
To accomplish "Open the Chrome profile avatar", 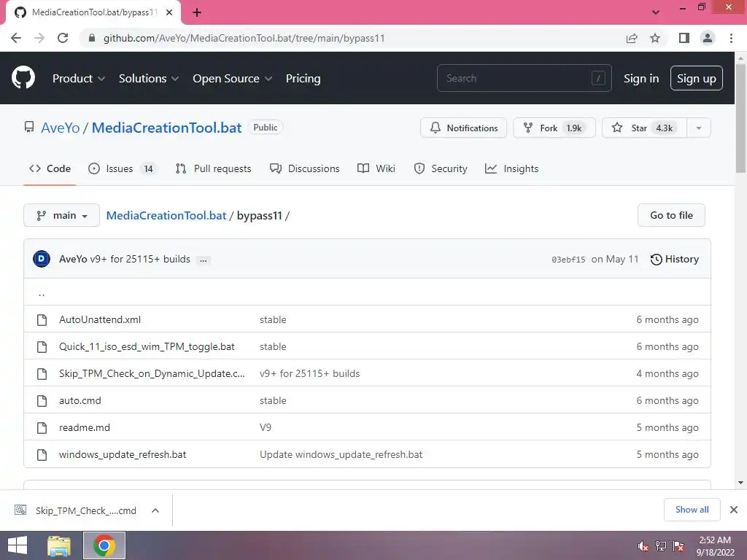I will pos(708,38).
